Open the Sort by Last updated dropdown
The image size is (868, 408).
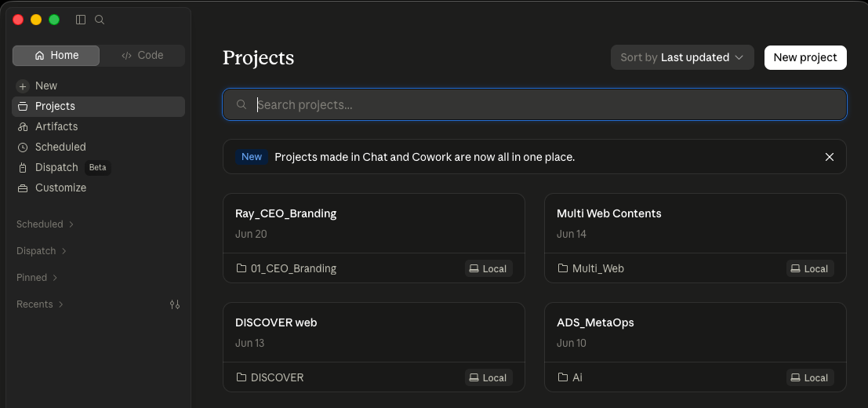pos(682,57)
